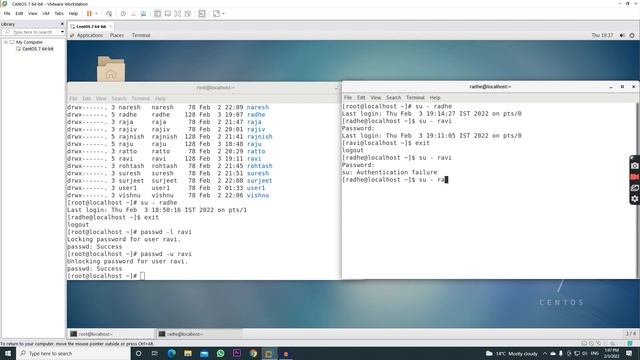Open File Explorer from the taskbar
The width and height of the screenshot is (640, 360).
(x=188, y=353)
